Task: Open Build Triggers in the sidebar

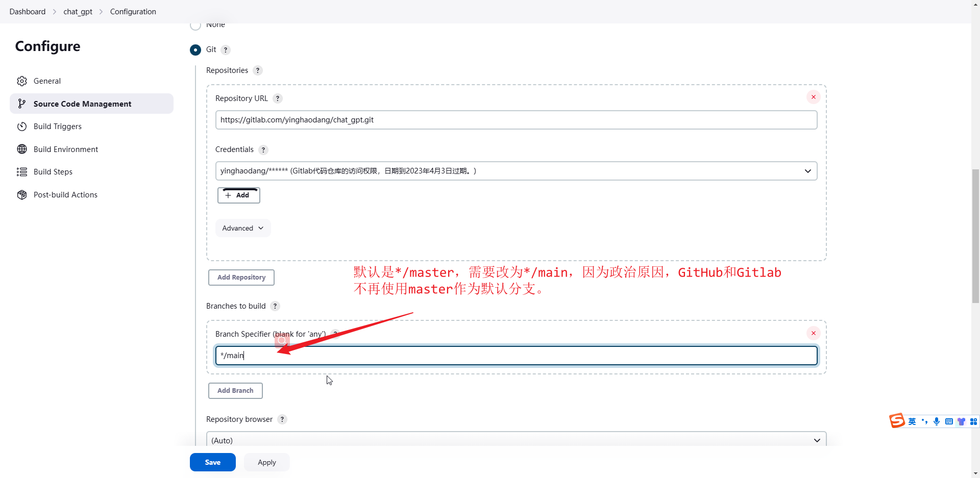Action: point(57,127)
